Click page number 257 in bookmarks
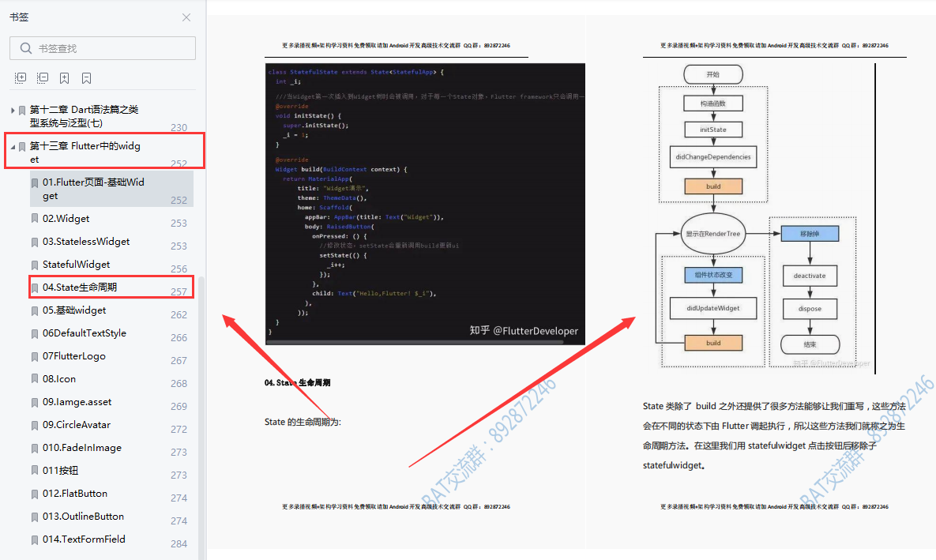The image size is (936, 560). 179,291
